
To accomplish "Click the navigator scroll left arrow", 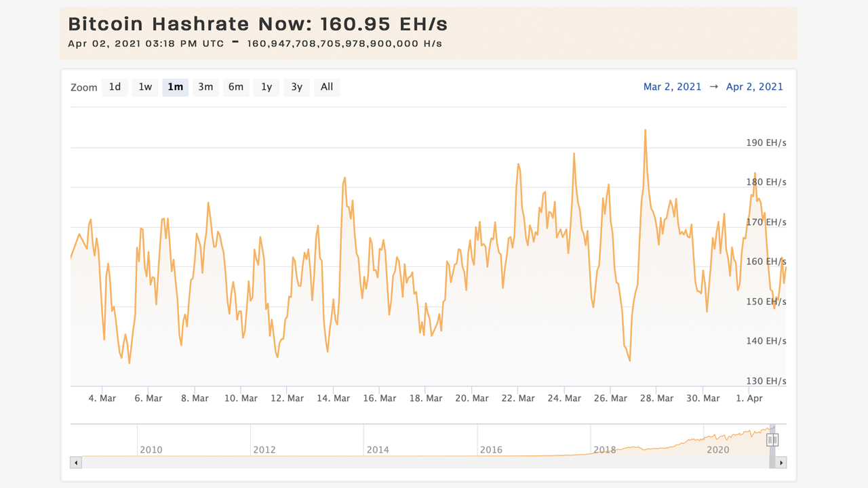I will tap(76, 462).
